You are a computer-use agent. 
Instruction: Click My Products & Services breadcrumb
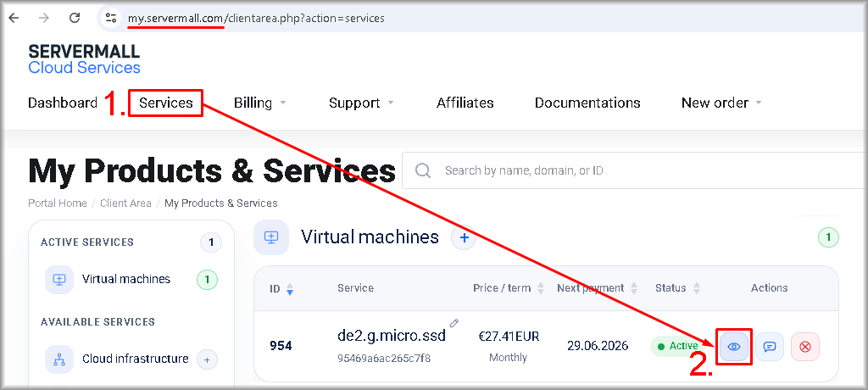(x=221, y=203)
